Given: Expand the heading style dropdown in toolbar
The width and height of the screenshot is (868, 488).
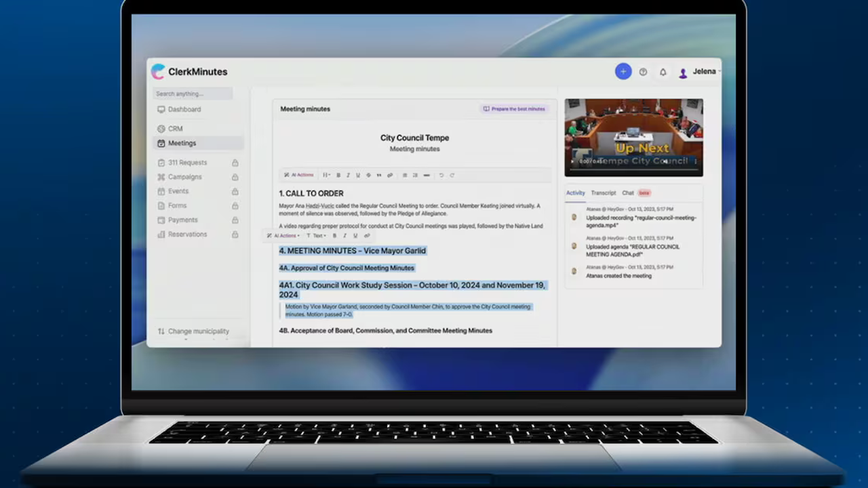Looking at the screenshot, I should pos(326,176).
